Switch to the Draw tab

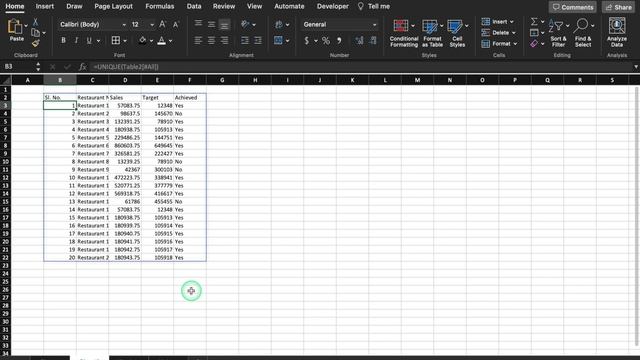click(x=74, y=7)
